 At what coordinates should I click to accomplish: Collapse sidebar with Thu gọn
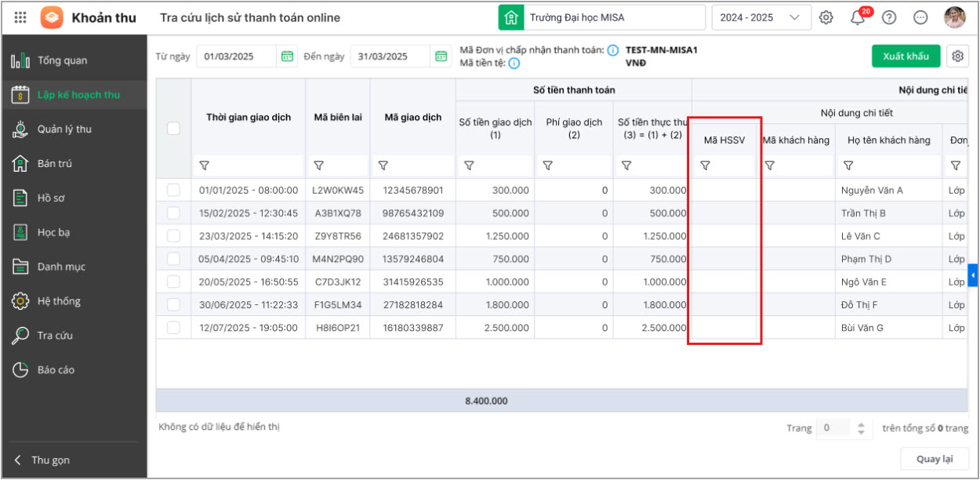tap(47, 460)
